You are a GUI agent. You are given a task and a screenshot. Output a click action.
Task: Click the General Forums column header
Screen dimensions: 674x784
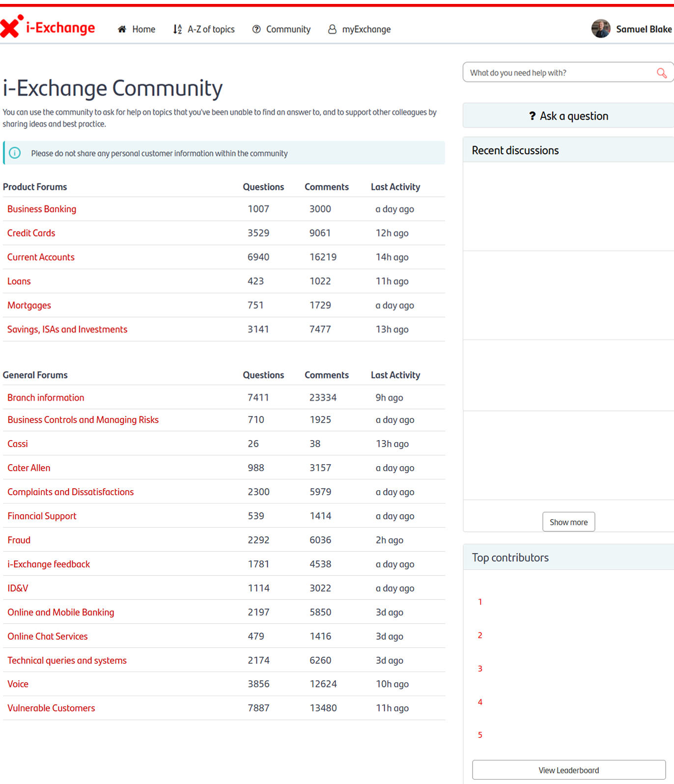35,375
